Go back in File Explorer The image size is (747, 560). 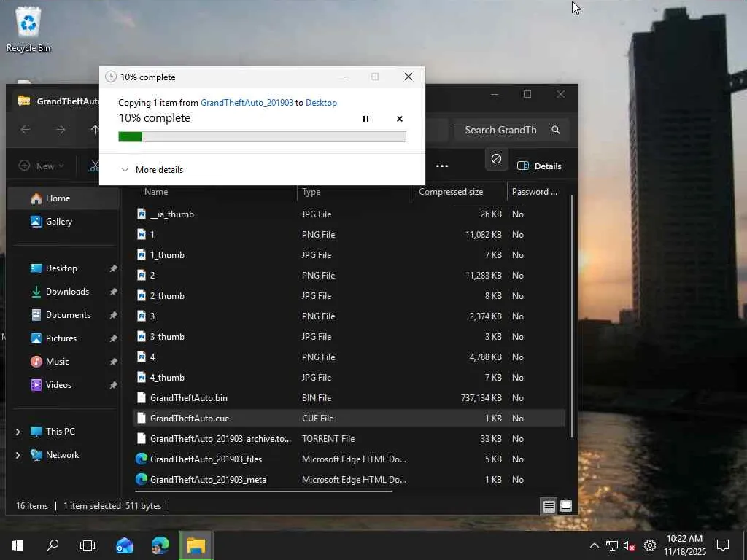26,130
